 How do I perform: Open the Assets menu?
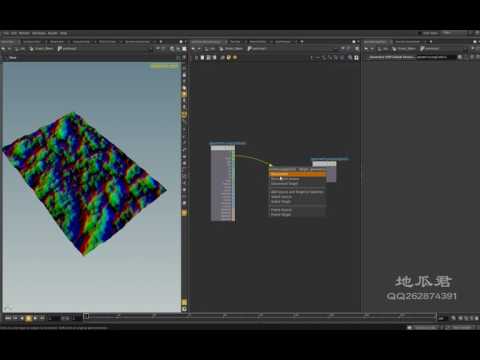pyautogui.click(x=53, y=33)
